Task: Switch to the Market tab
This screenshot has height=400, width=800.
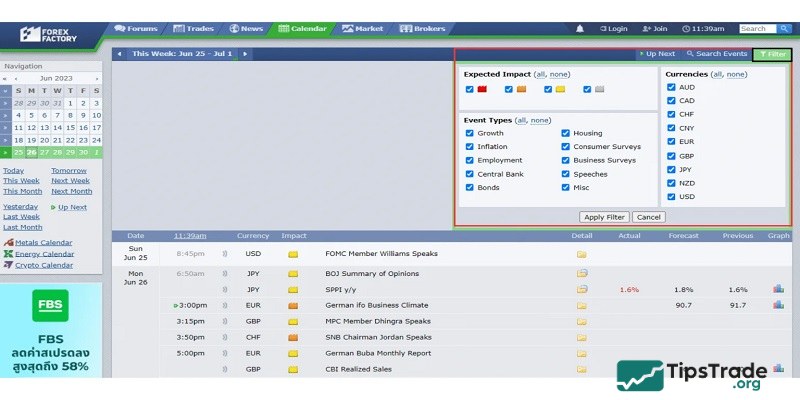Action: click(x=361, y=29)
